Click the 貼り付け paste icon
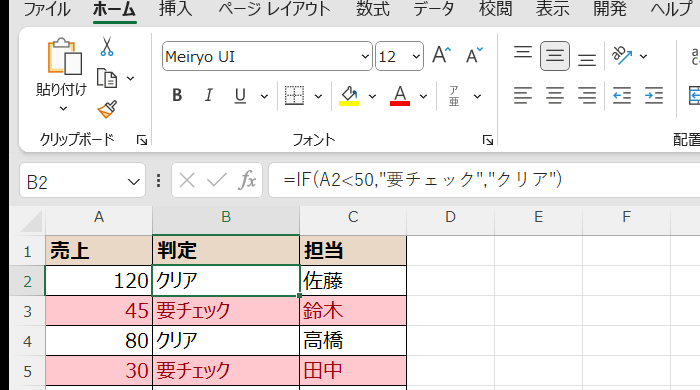Screen dimensions: 700x390 point(64,57)
